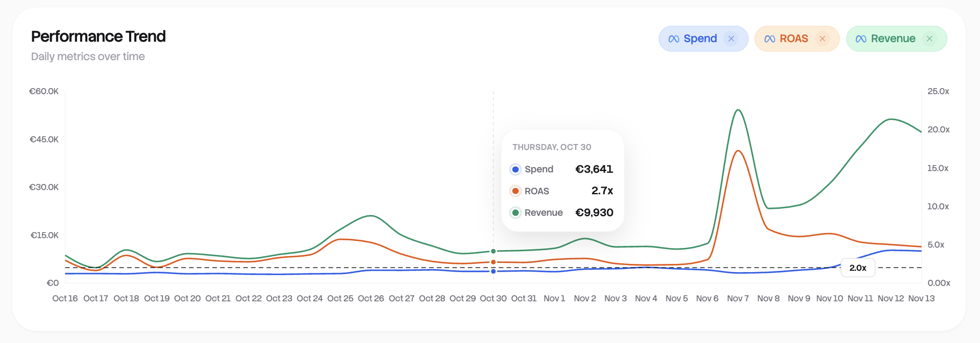Viewport: 980px width, 343px height.
Task: Click the Nov 8 axis label
Action: point(768,298)
